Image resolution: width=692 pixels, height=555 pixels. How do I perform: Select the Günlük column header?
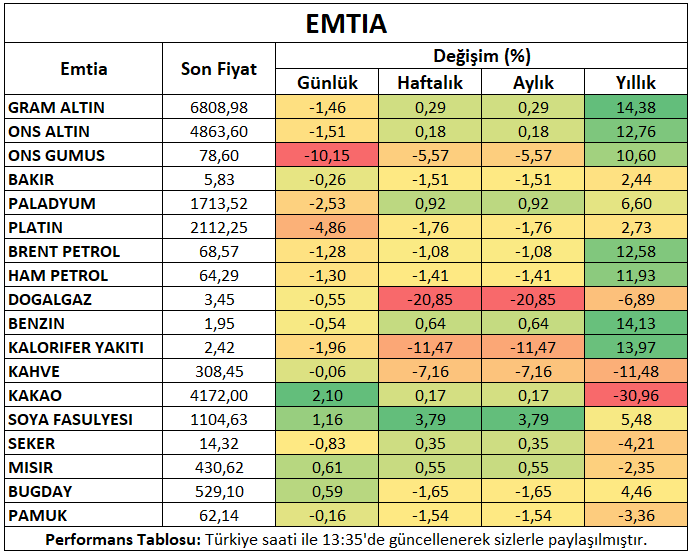327,83
